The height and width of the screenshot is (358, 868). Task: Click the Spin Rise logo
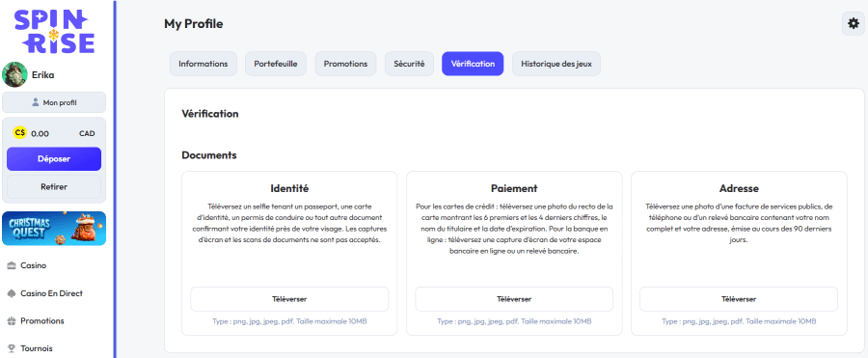[54, 32]
